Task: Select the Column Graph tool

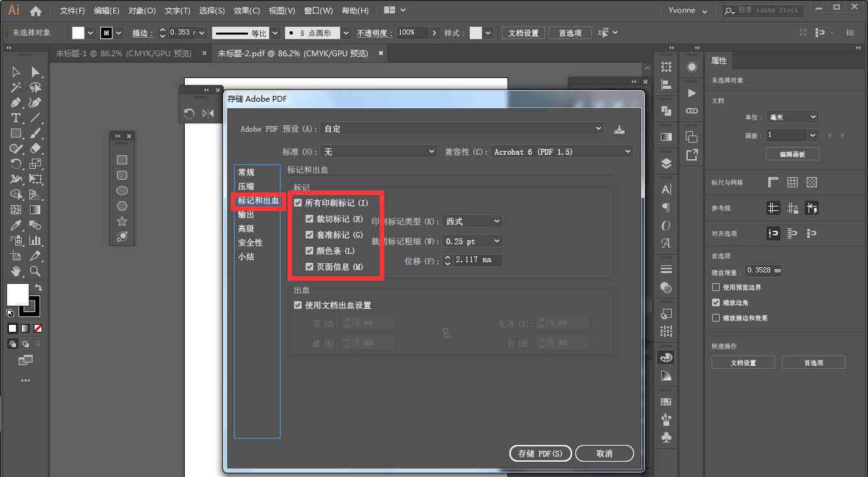Action: (x=36, y=240)
